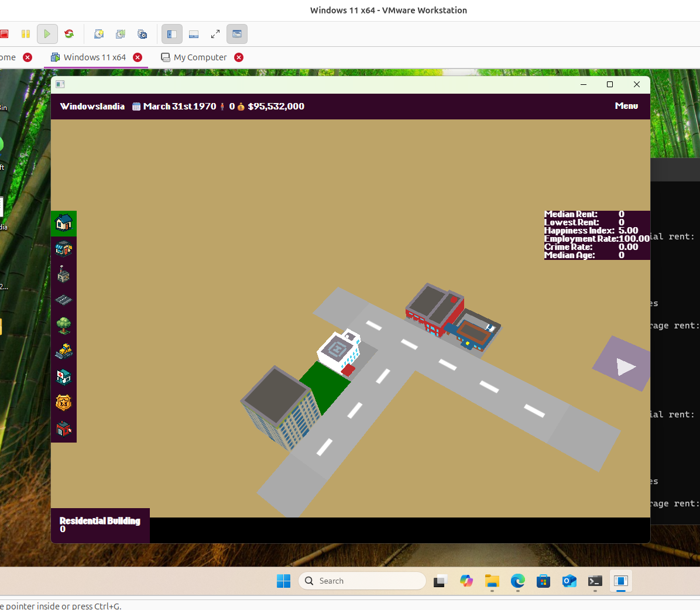Close the Windows 11 x64 tab
This screenshot has height=610, width=700.
pos(138,57)
